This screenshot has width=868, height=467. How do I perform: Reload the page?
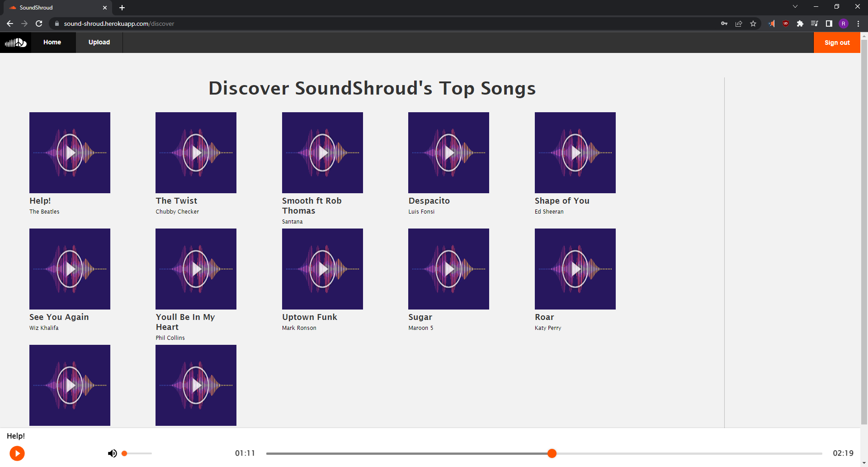coord(39,24)
